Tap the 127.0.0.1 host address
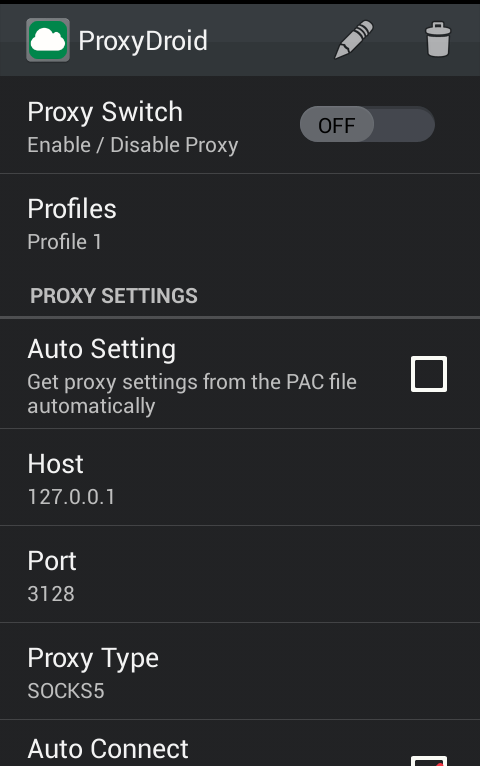The image size is (480, 766). (71, 497)
